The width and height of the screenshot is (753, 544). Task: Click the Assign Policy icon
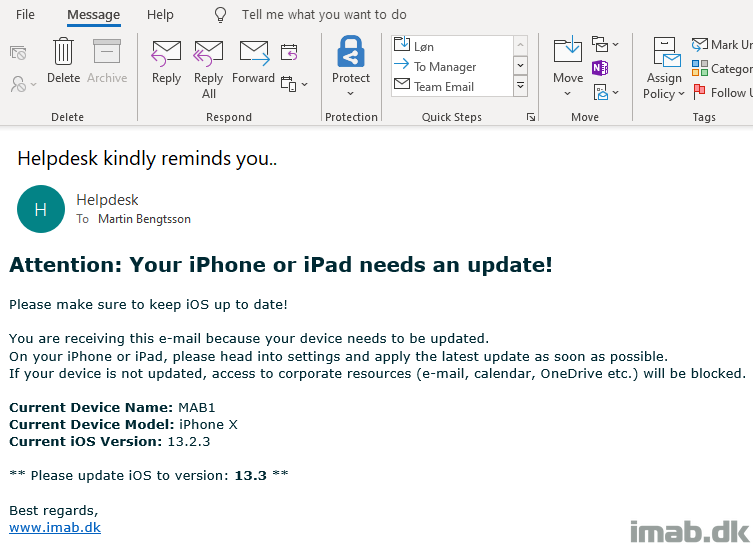tap(665, 53)
